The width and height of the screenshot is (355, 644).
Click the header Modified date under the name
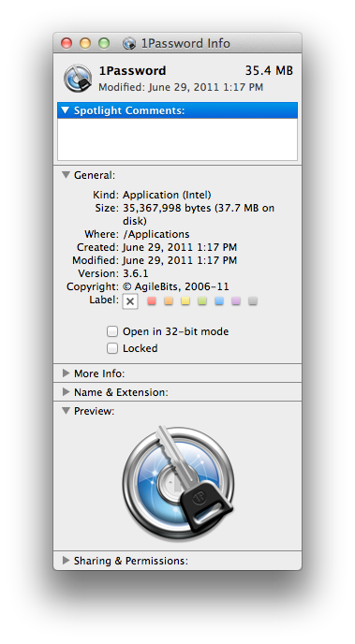click(x=181, y=87)
